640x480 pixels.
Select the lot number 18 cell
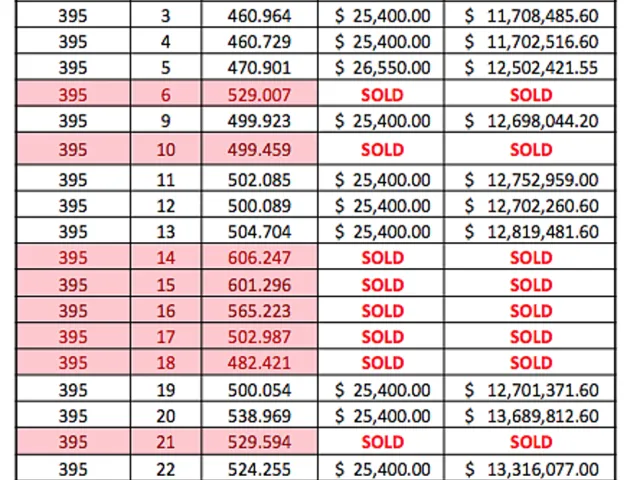(165, 362)
